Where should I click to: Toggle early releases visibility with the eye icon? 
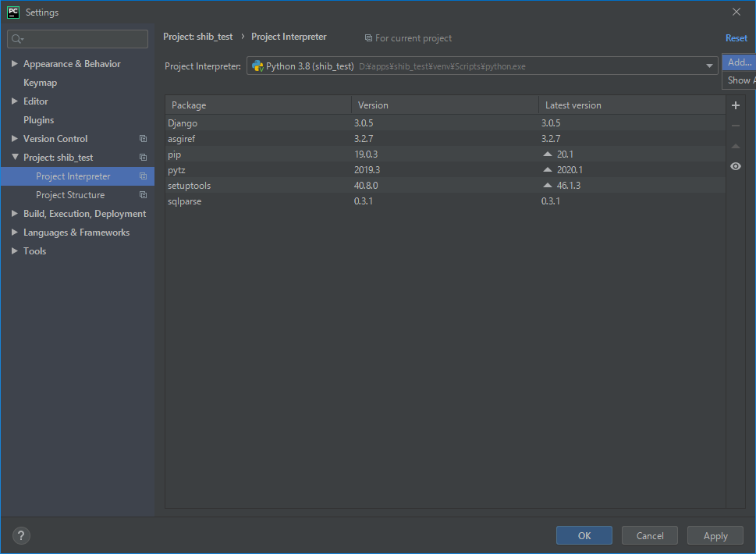click(x=735, y=165)
